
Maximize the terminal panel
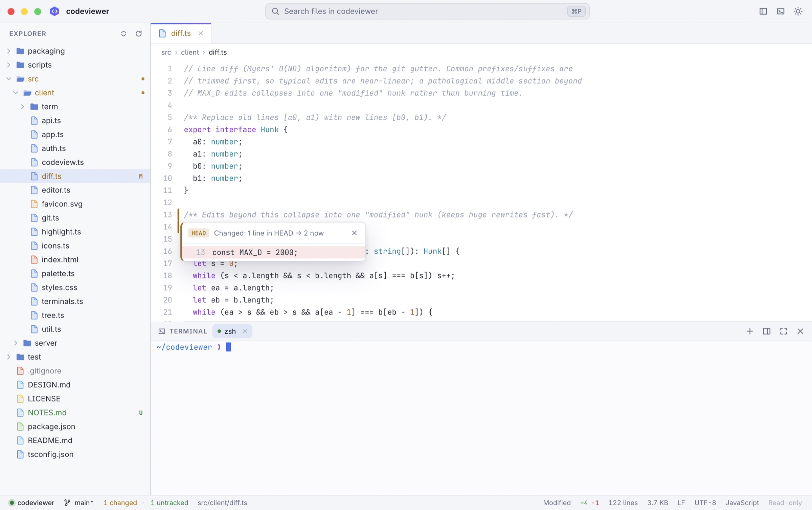pos(784,331)
